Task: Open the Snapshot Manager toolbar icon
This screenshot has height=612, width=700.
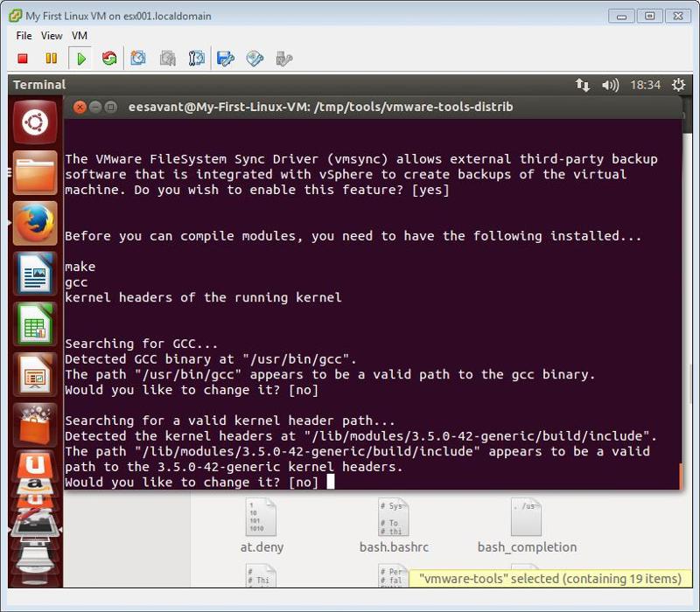Action: tap(196, 59)
